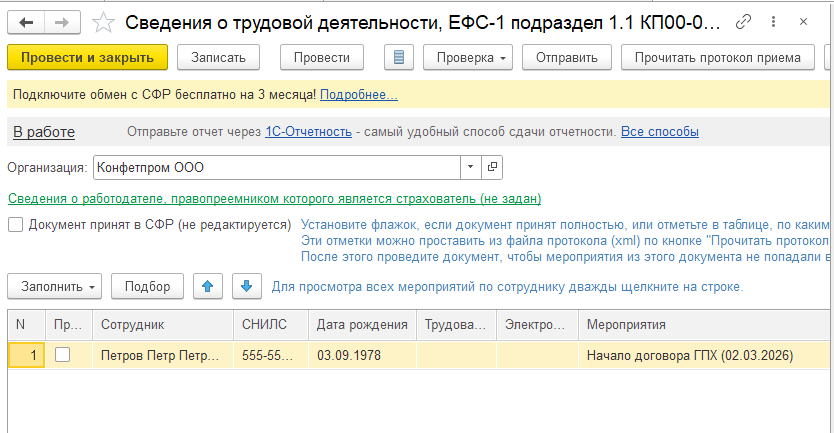Click the Пр… column header
Screen dimensions: 834x433
coord(69,324)
